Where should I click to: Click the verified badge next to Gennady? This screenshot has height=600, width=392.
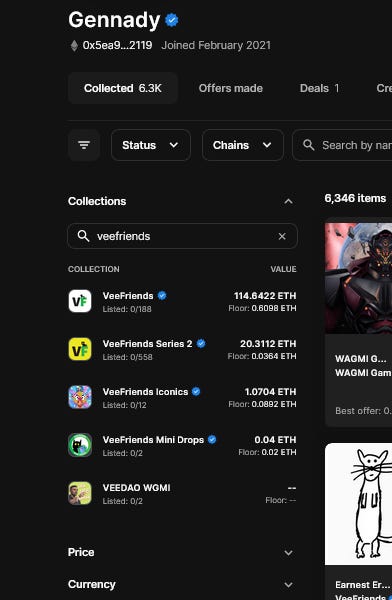172,20
